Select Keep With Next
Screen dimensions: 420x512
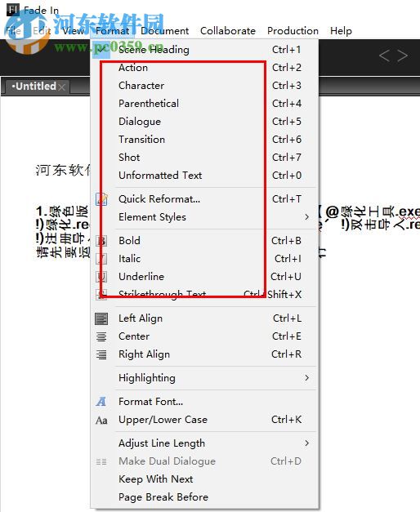pyautogui.click(x=204, y=479)
